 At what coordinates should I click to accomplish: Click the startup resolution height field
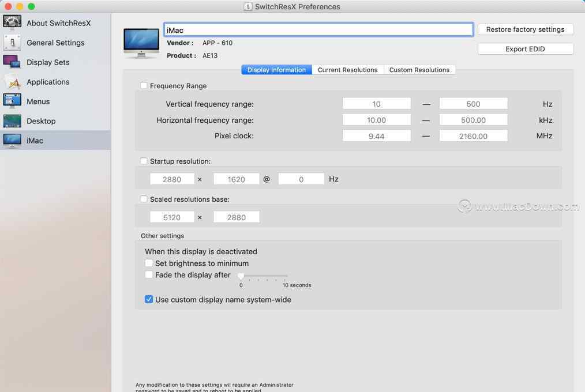236,179
